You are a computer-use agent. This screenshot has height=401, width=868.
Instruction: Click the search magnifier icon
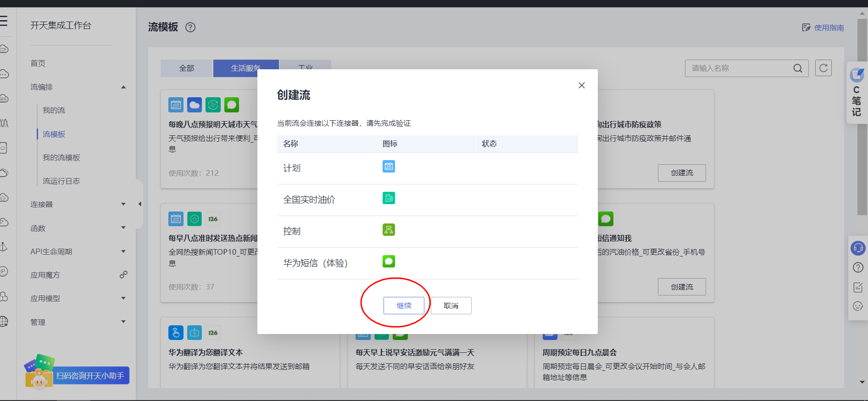(x=798, y=68)
